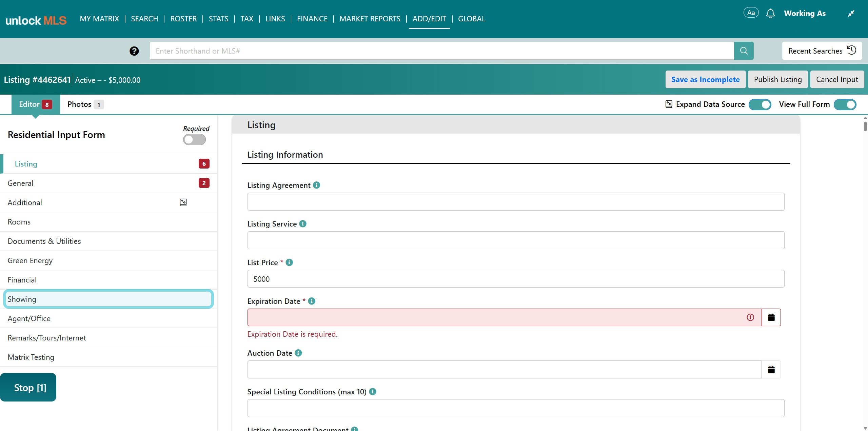The width and height of the screenshot is (868, 431).
Task: Select the Agent/Office section
Action: pyautogui.click(x=108, y=318)
